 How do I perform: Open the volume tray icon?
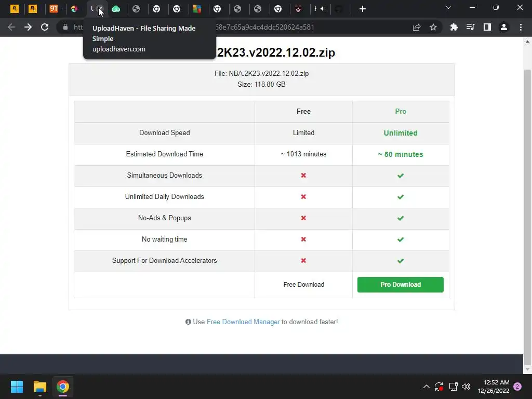[466, 387]
